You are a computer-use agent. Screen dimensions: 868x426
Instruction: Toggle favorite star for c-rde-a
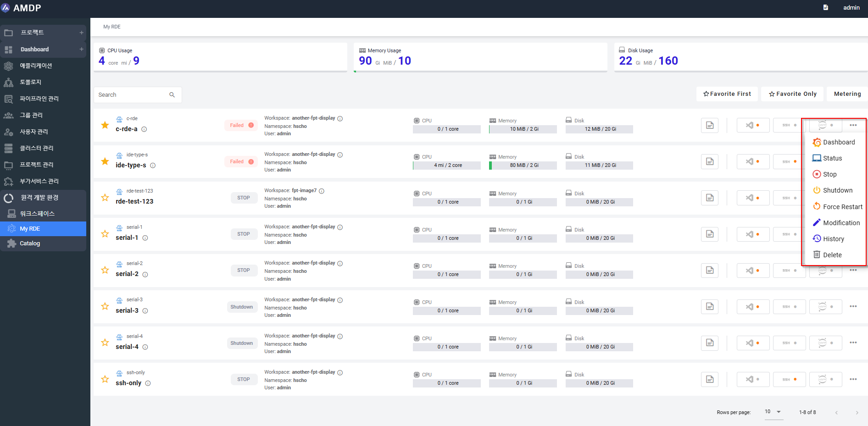(105, 125)
